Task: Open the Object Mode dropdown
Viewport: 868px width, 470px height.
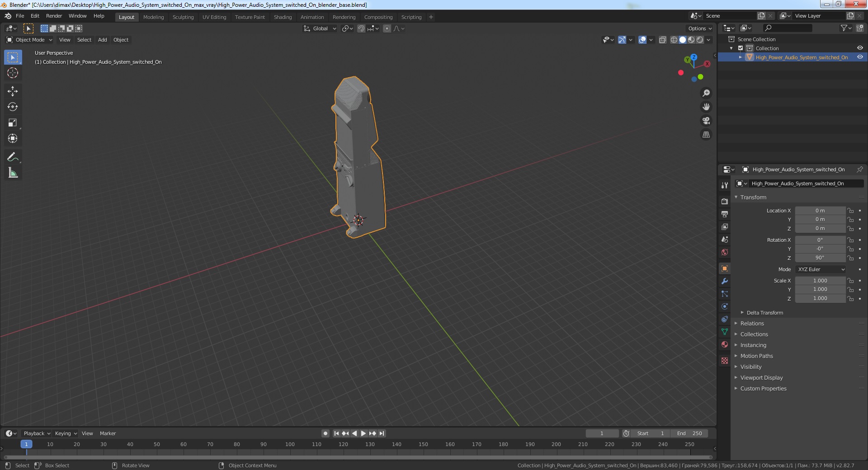Action: [29, 40]
